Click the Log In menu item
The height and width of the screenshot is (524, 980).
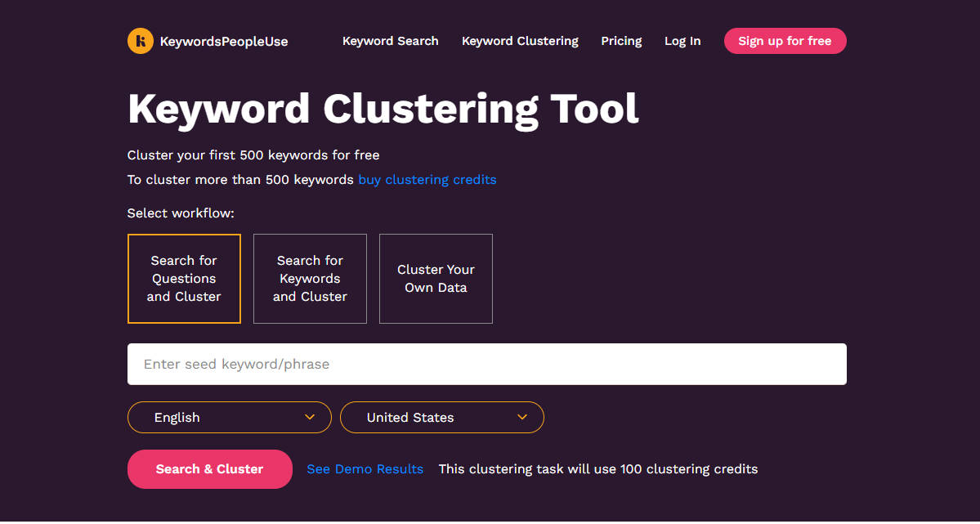pos(682,41)
